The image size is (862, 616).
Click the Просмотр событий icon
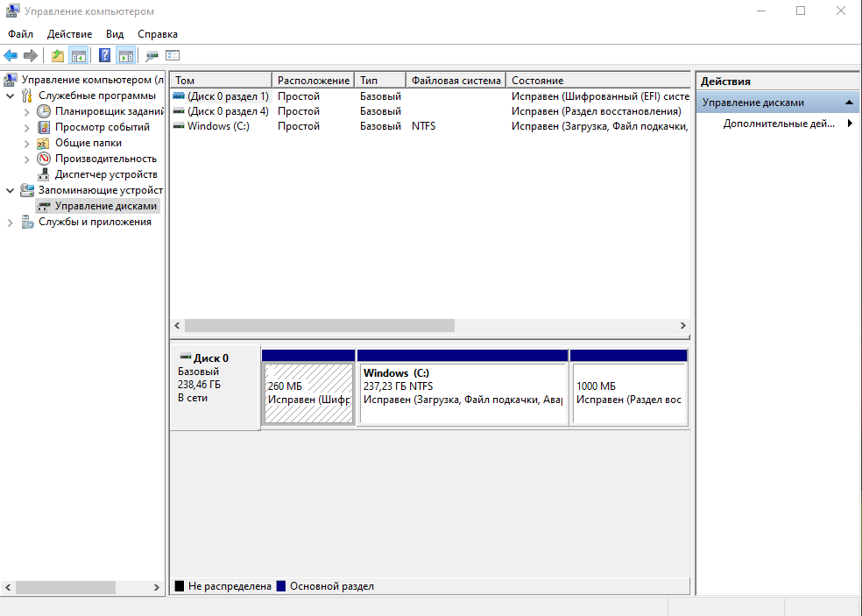(44, 127)
